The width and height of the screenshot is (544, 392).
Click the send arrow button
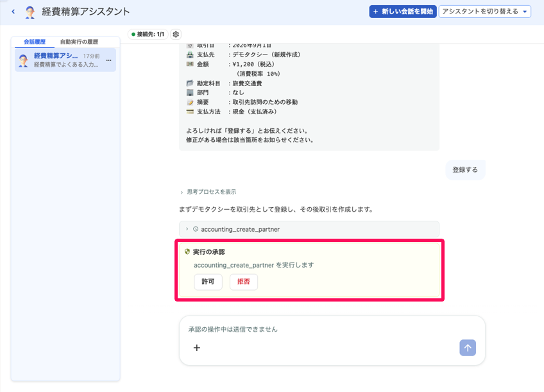[x=467, y=348]
